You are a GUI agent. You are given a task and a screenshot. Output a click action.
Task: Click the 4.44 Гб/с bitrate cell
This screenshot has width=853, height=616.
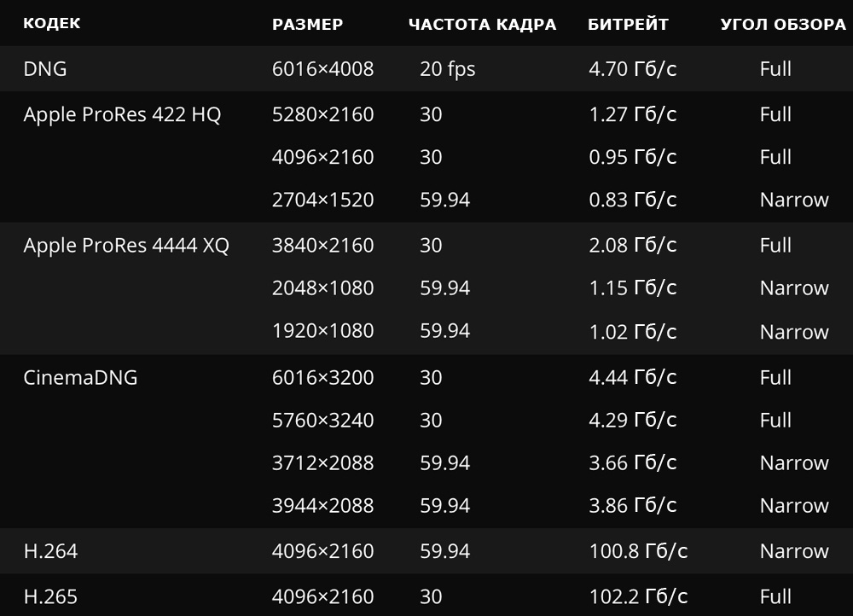tap(633, 378)
